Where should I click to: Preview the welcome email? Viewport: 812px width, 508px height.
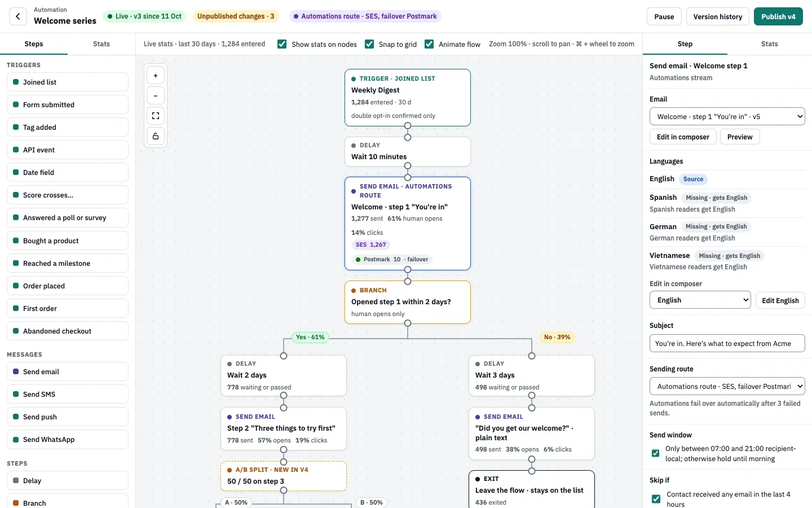(740, 137)
